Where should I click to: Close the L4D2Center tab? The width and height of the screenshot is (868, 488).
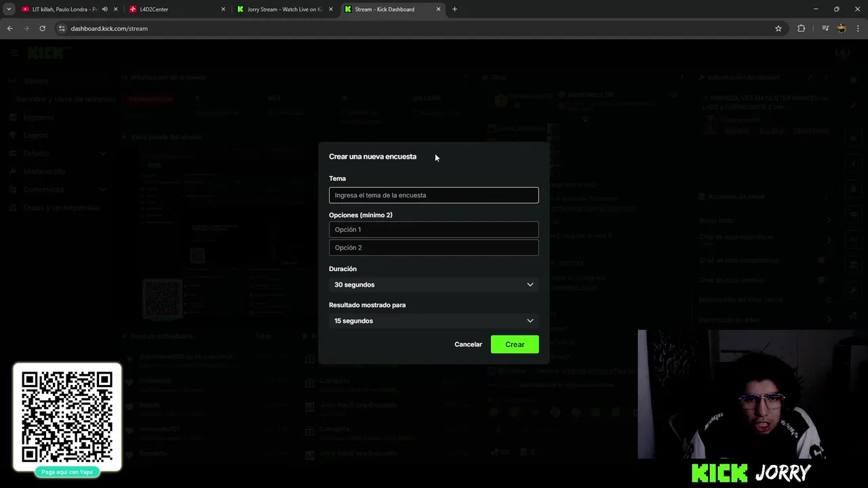pyautogui.click(x=223, y=9)
